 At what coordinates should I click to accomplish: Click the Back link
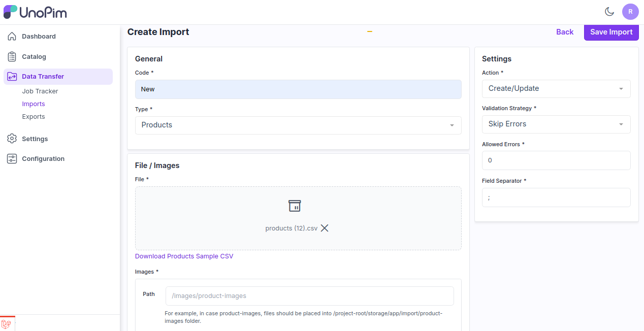tap(564, 32)
